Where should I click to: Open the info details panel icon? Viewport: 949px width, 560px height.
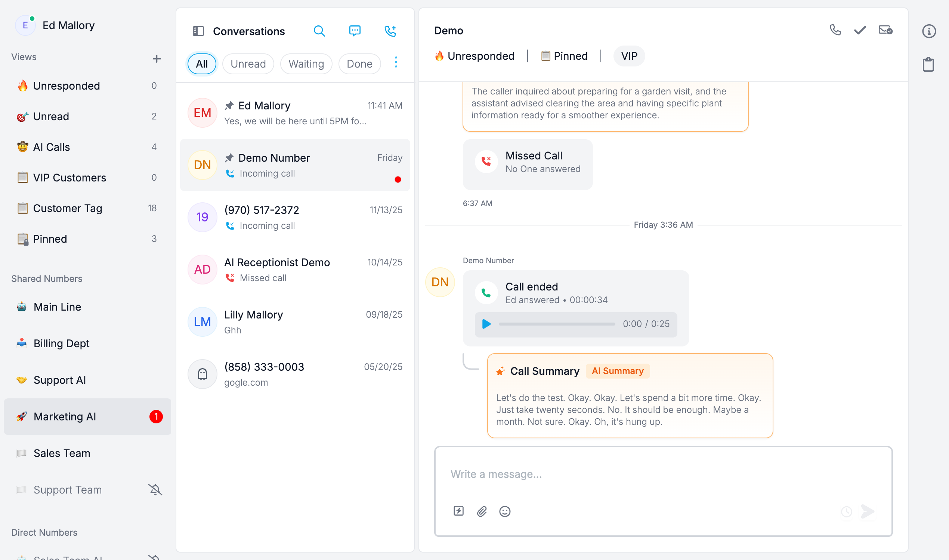coord(928,31)
